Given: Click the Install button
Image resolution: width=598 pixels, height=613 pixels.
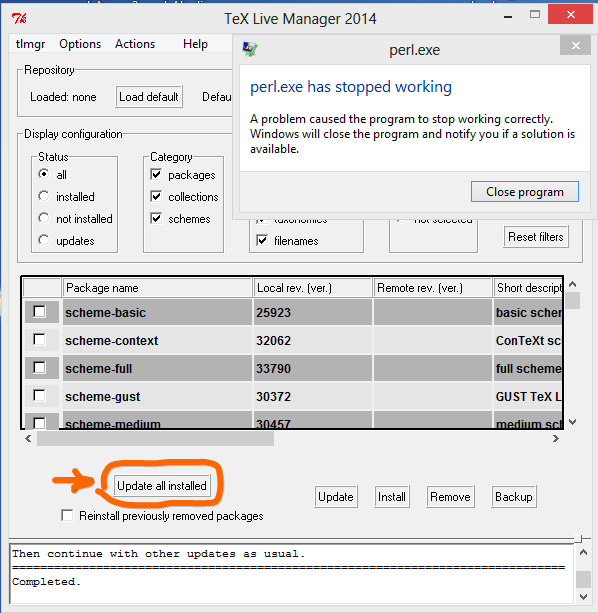Looking at the screenshot, I should [x=392, y=497].
